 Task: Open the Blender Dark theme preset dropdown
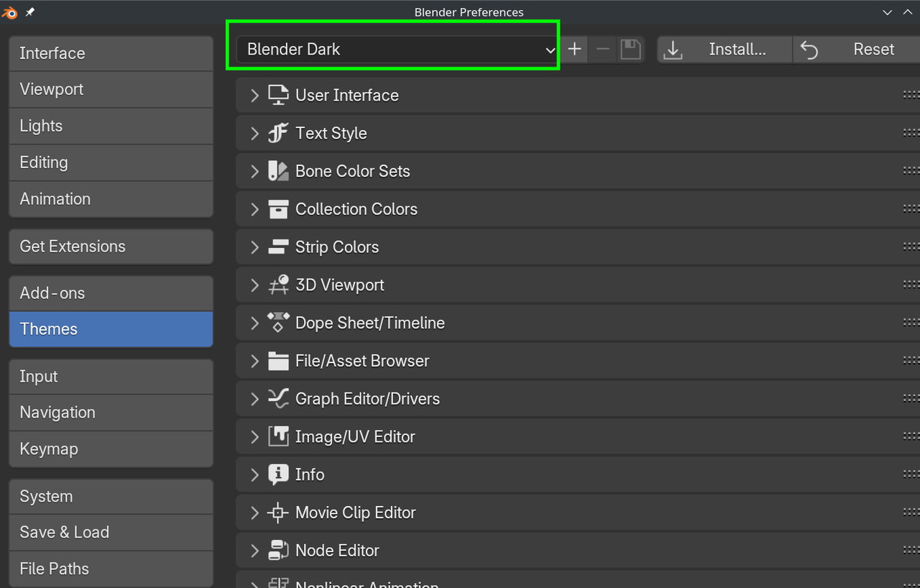397,50
